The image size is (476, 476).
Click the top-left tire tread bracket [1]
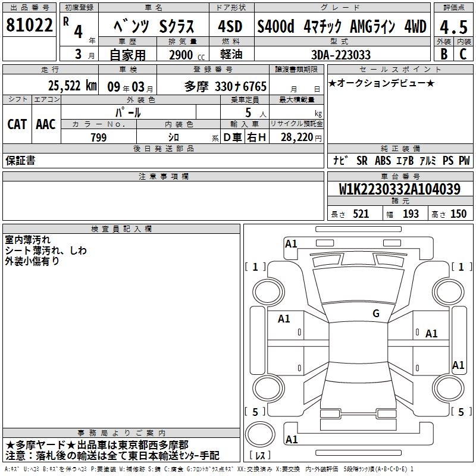click(x=256, y=267)
